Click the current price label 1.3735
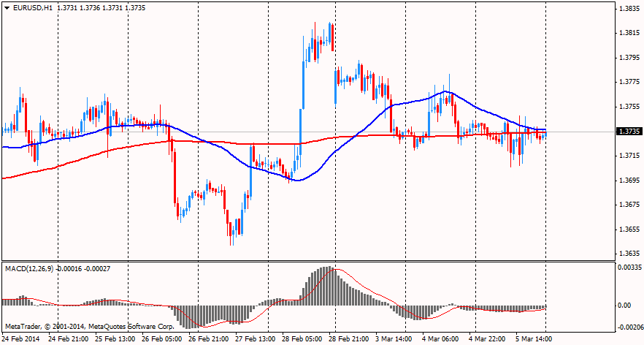The height and width of the screenshot is (345, 644). pyautogui.click(x=629, y=132)
